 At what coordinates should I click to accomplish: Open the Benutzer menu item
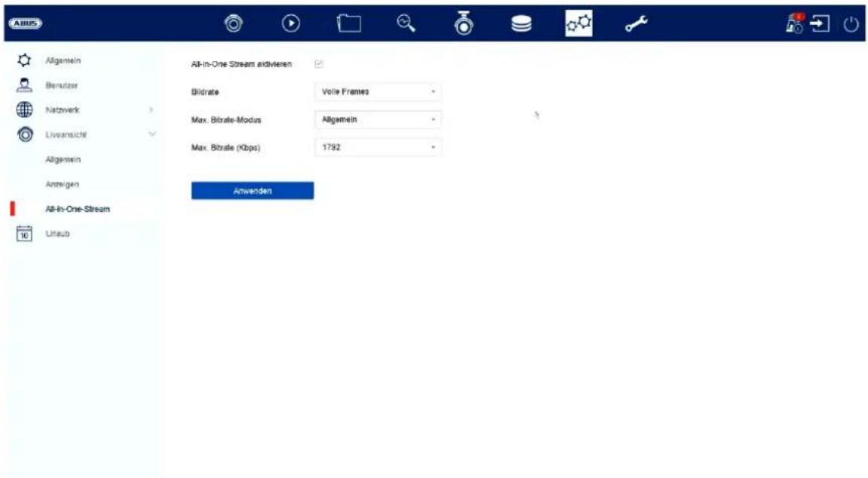click(61, 85)
